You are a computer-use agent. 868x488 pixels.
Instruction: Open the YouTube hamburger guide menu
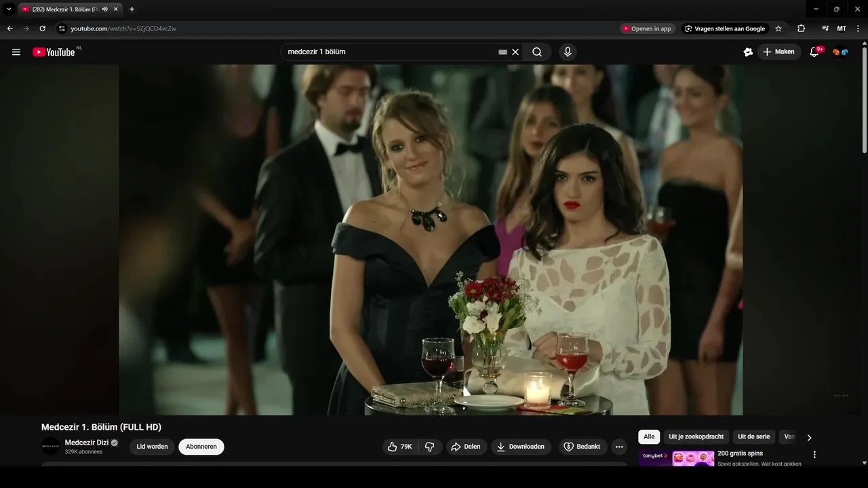16,52
